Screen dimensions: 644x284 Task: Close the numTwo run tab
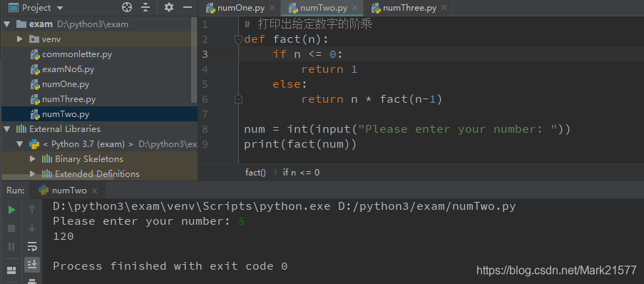[x=94, y=191]
